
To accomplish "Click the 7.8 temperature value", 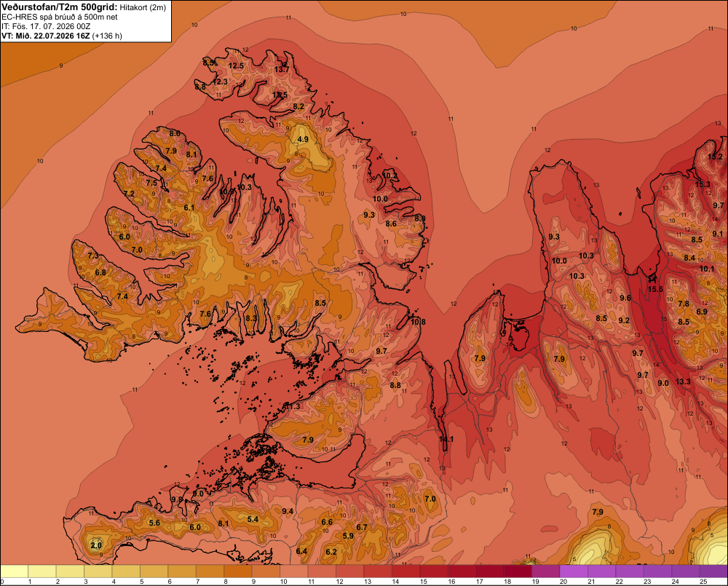I will (684, 304).
